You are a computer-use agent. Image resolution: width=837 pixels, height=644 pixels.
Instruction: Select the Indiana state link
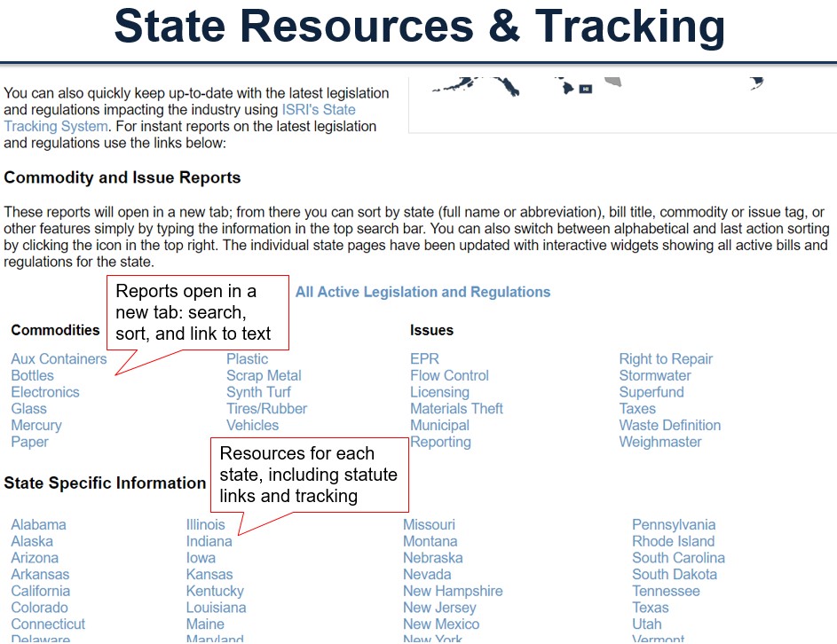(209, 542)
